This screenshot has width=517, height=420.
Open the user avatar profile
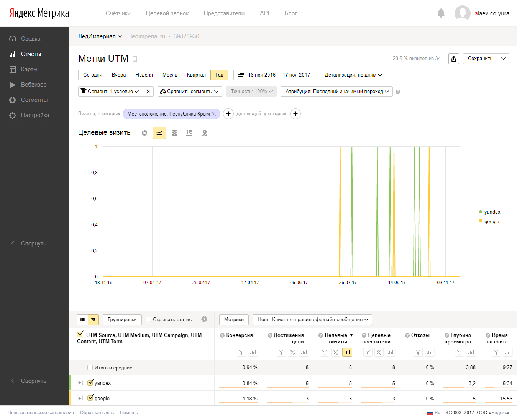(x=462, y=13)
